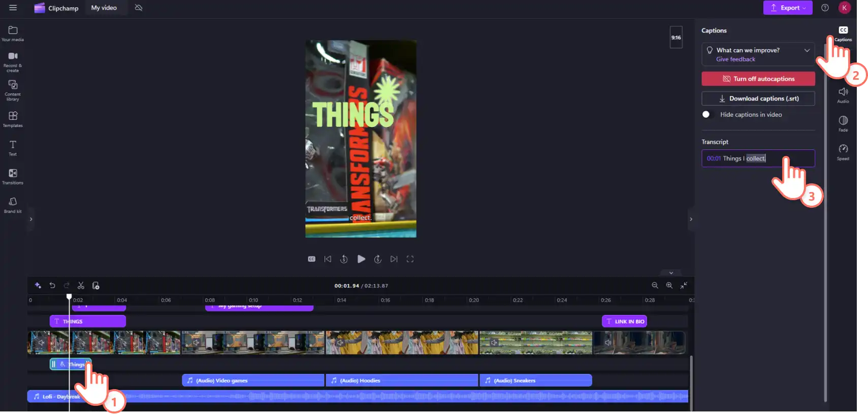Zoom in on the timeline
Image resolution: width=868 pixels, height=414 pixels.
(x=669, y=285)
